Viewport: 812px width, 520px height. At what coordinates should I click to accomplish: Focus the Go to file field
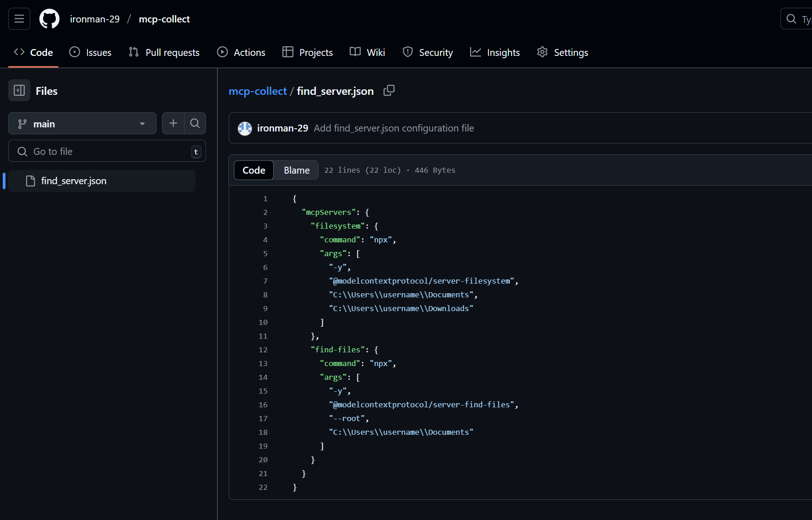(x=107, y=151)
